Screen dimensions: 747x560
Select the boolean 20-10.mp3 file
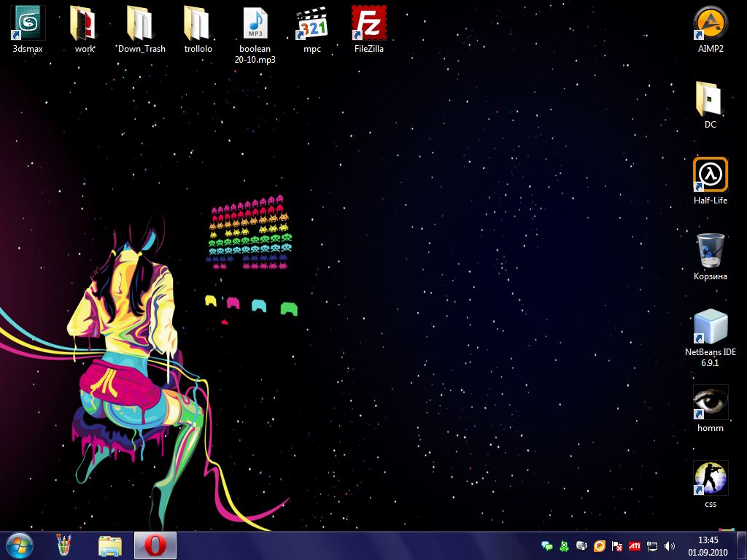click(x=255, y=23)
